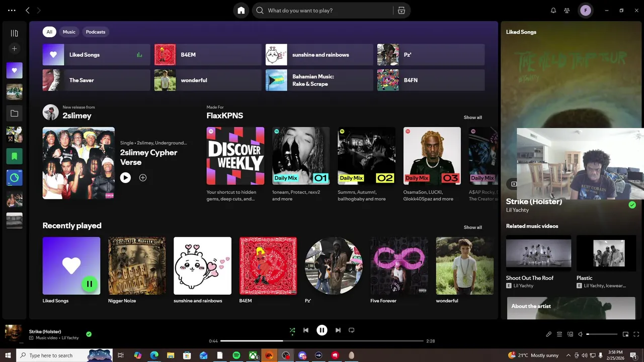Create a new playlist with the plus icon

[14, 49]
